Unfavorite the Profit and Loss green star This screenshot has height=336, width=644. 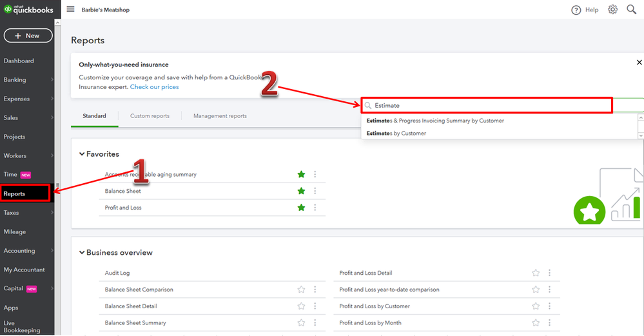click(301, 208)
